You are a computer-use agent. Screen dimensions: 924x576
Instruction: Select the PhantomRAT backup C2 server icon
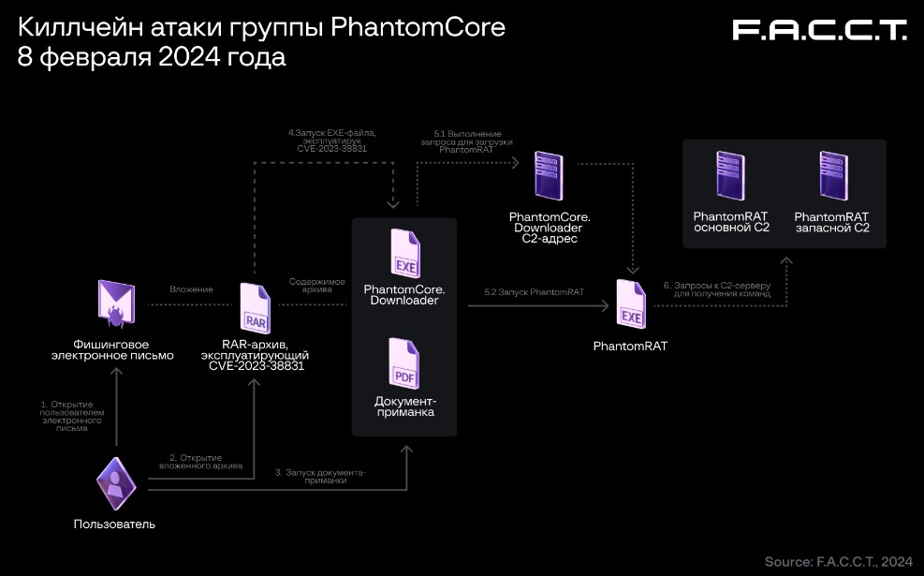[x=832, y=177]
